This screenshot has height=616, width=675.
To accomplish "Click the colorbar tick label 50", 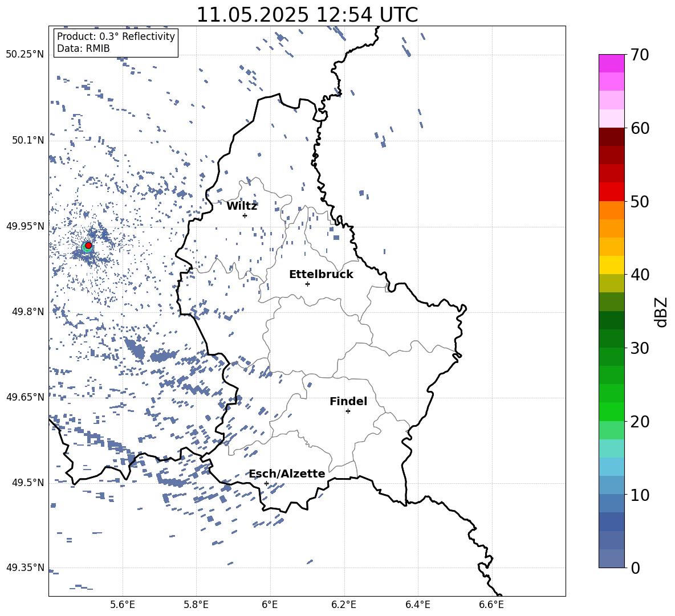I will click(640, 201).
